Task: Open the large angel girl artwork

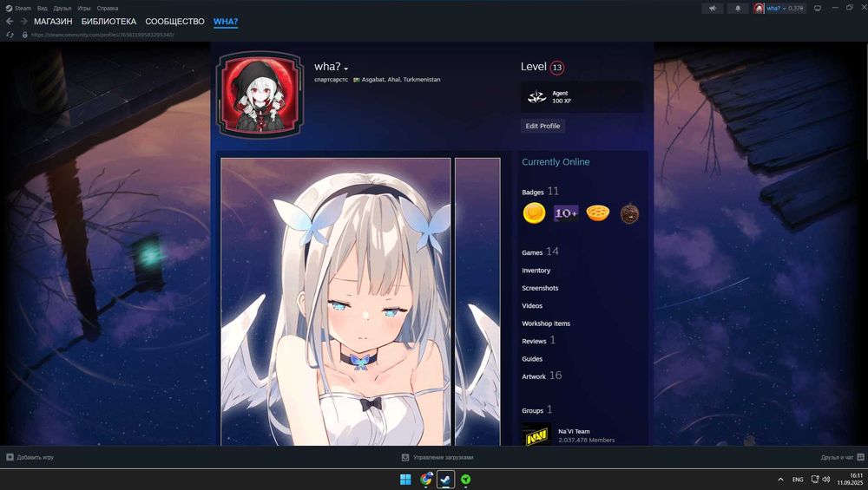Action: (x=336, y=302)
